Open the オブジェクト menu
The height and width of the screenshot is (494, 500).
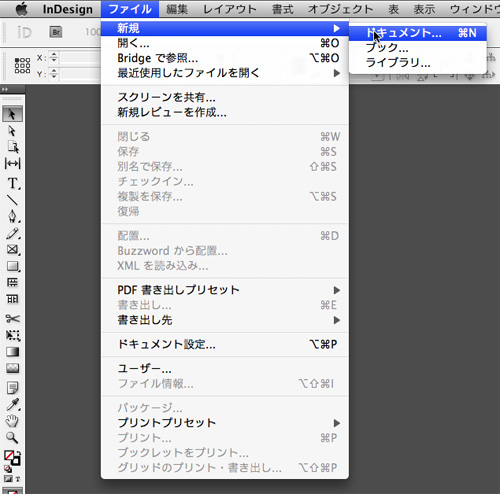coord(340,9)
